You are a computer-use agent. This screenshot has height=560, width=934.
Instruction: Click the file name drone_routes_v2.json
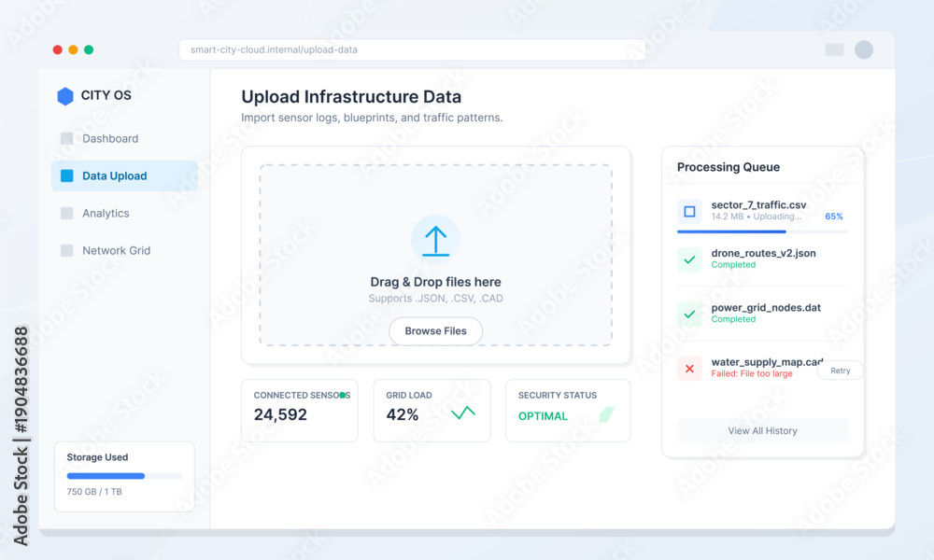pos(764,253)
